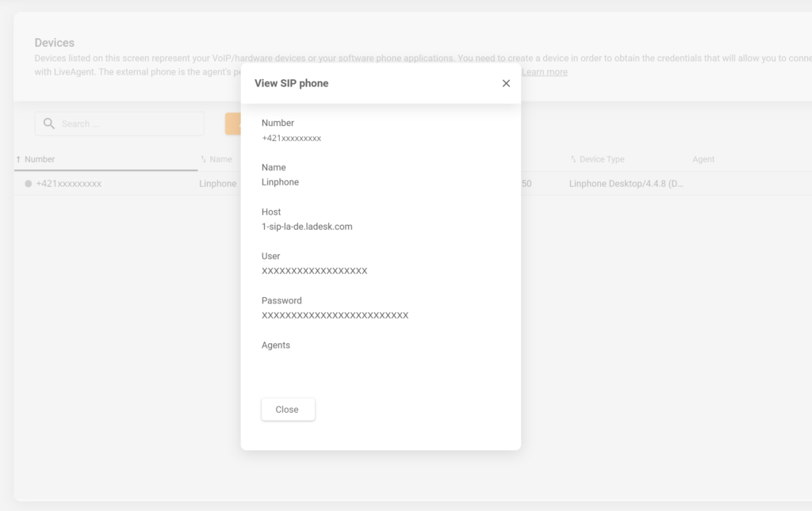
Task: Click the search magnifier icon
Action: tap(49, 124)
